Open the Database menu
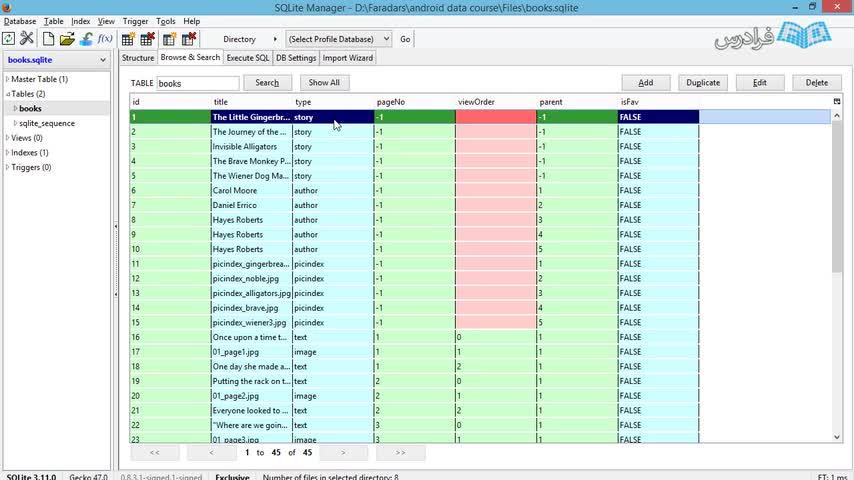The height and width of the screenshot is (480, 854). (x=20, y=21)
